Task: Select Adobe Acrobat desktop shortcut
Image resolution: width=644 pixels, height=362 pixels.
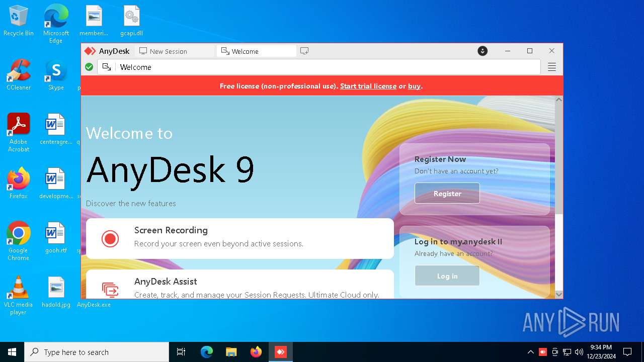Action: click(x=19, y=133)
